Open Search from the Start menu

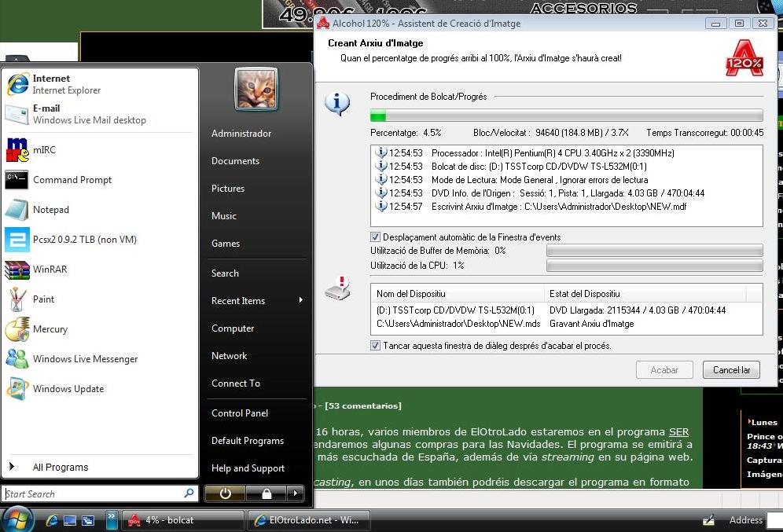point(256,273)
